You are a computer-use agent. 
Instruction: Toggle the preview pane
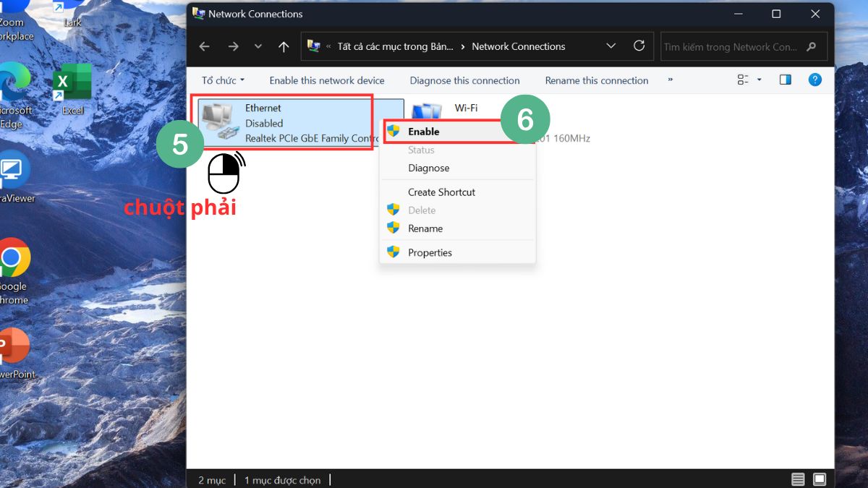[x=786, y=80]
